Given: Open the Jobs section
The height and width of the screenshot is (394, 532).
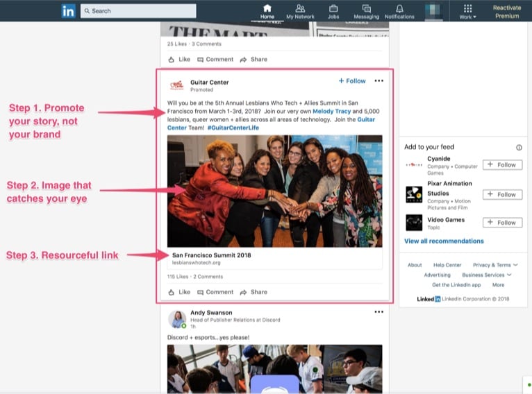Looking at the screenshot, I should (333, 12).
